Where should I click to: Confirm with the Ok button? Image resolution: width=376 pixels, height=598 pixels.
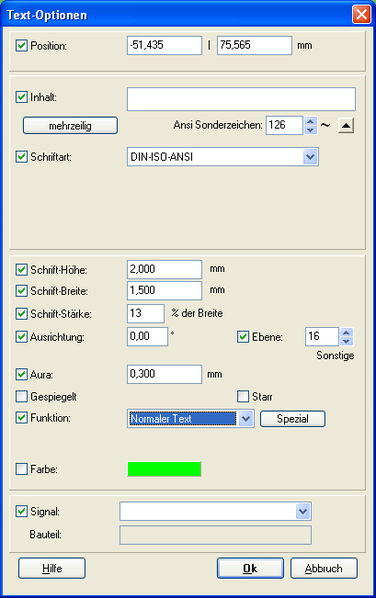(250, 568)
